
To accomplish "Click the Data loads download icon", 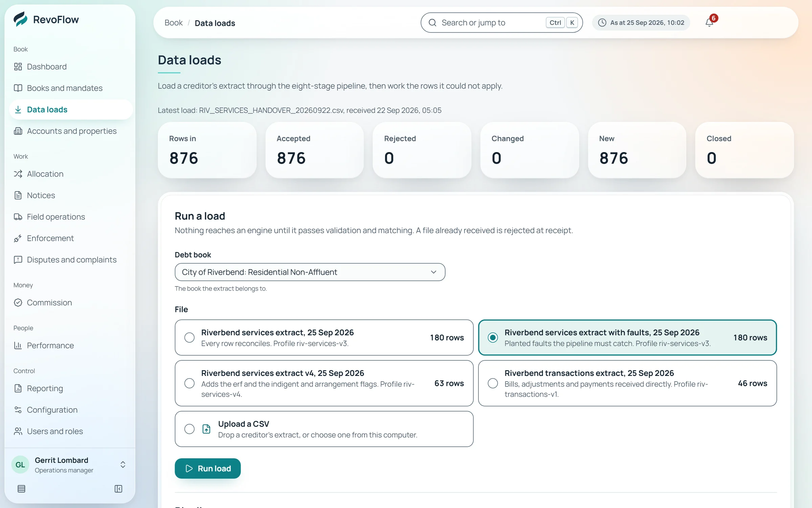I will point(18,109).
